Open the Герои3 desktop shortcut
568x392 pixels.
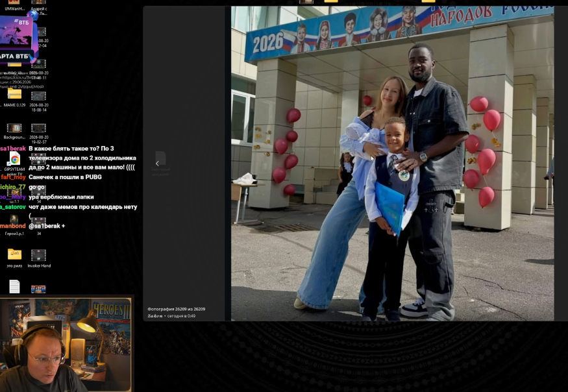[x=14, y=225]
